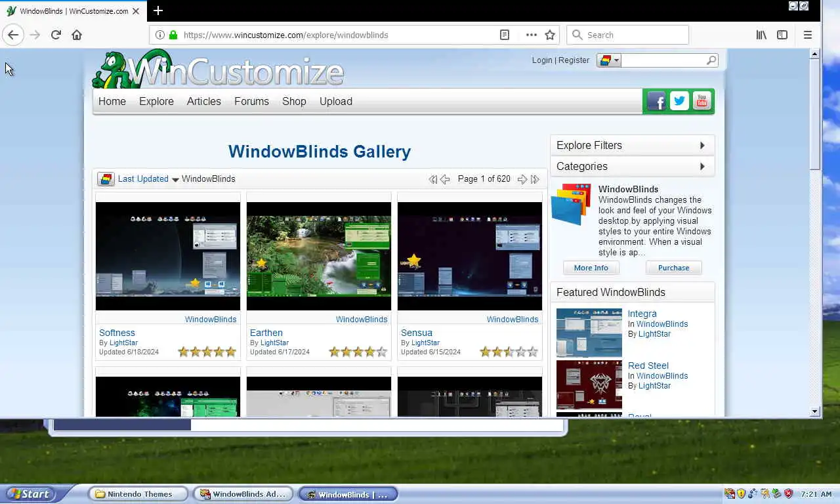Open Earthen skin preview thumbnail
Viewport: 840px width, 504px height.
click(319, 256)
